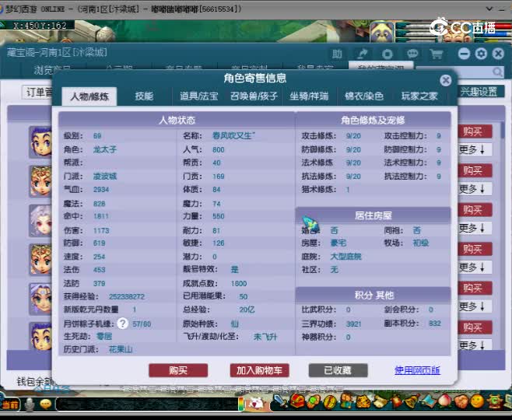The width and height of the screenshot is (512, 420).
Task: Click the round gold coin icon in game toolbar
Action: (330, 401)
